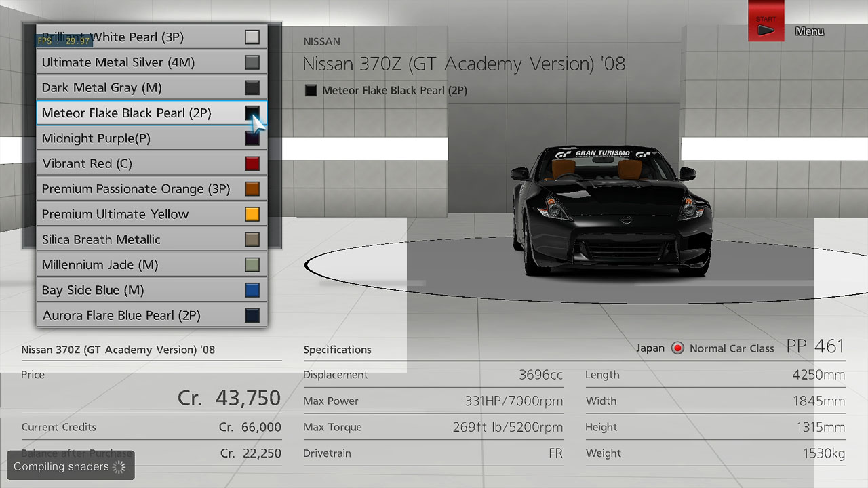
Task: Click the 'Japan' country label
Action: click(650, 348)
